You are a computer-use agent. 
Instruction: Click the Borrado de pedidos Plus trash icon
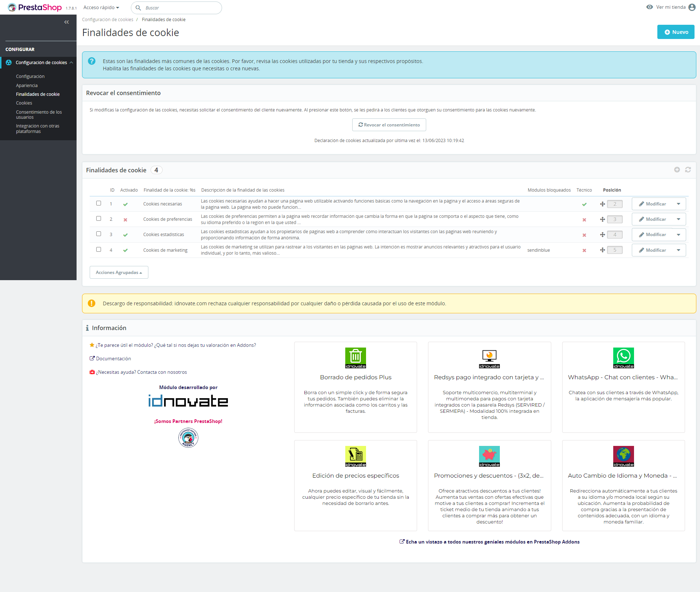(355, 357)
